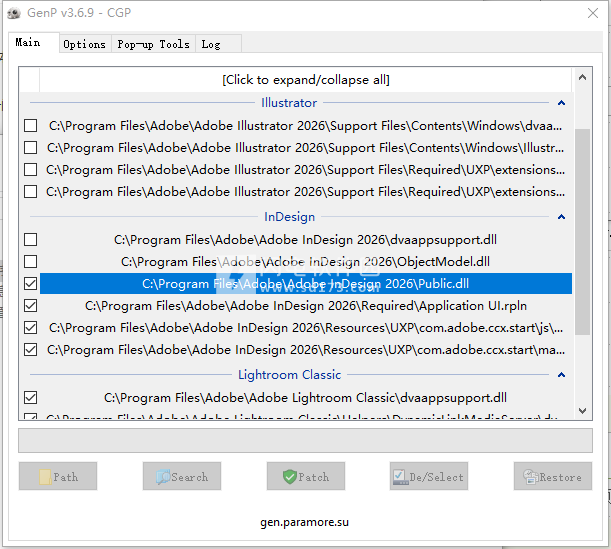The image size is (611, 549).
Task: Collapse the Illustrator group
Action: 561,103
